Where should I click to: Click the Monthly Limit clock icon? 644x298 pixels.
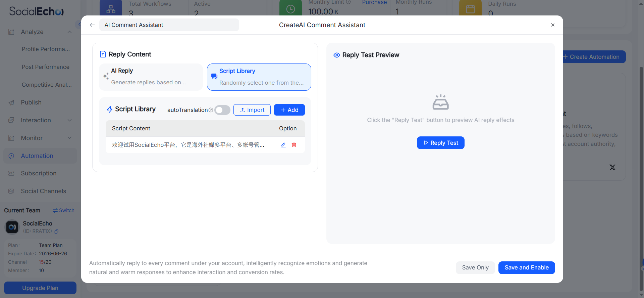(x=290, y=8)
